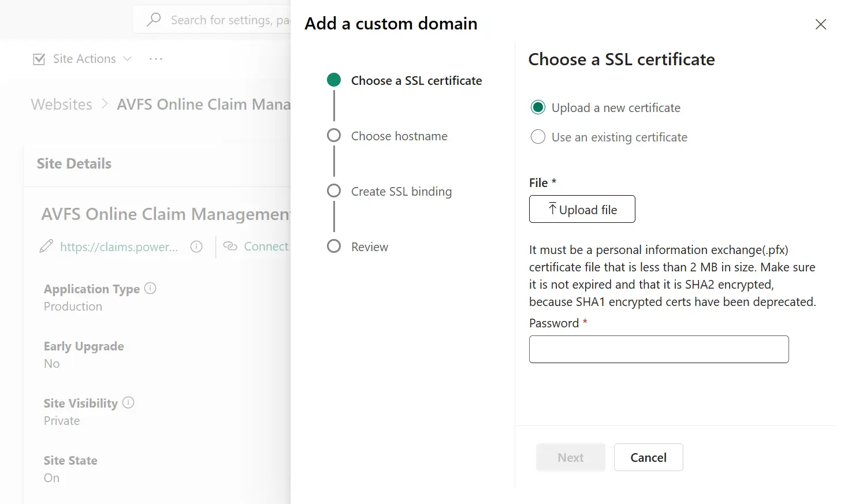
Task: Go to the Review step
Action: tap(369, 247)
